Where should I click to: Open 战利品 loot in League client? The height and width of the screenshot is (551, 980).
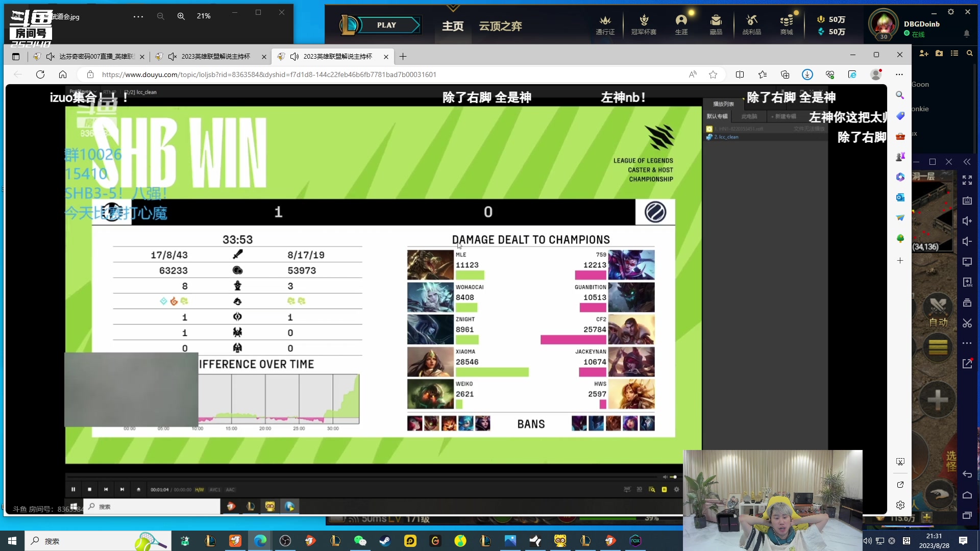[751, 24]
